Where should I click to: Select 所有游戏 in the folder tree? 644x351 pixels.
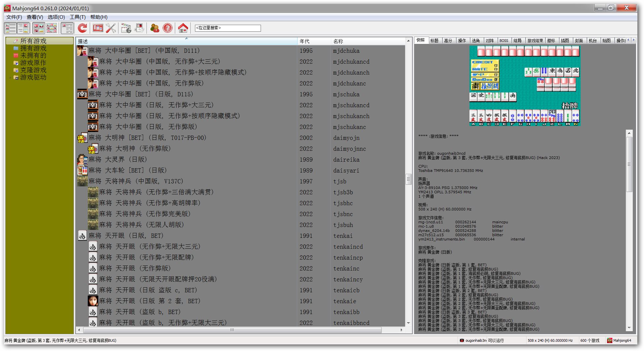pos(33,41)
